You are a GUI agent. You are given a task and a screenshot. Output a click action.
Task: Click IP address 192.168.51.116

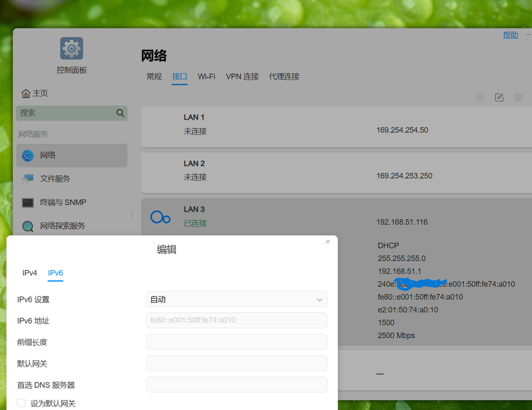coord(402,222)
